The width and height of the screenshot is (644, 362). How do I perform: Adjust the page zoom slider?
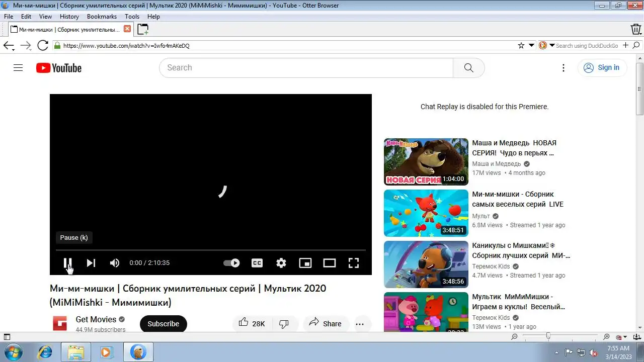click(x=560, y=337)
